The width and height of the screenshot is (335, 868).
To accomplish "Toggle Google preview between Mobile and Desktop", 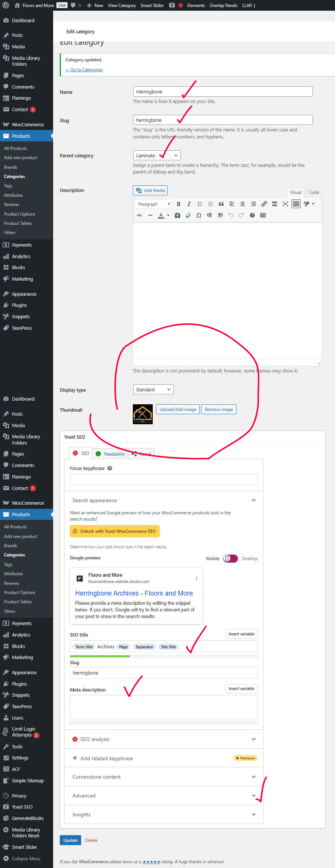I will pos(231,558).
